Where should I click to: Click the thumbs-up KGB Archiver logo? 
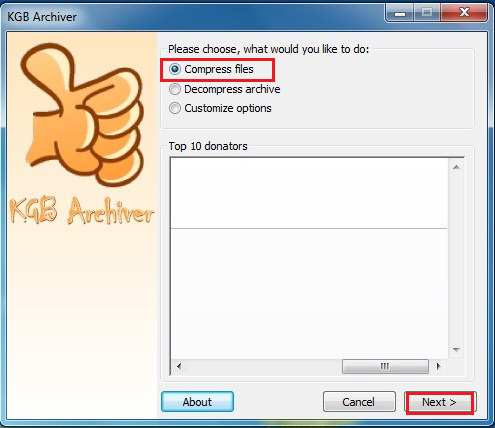click(82, 114)
